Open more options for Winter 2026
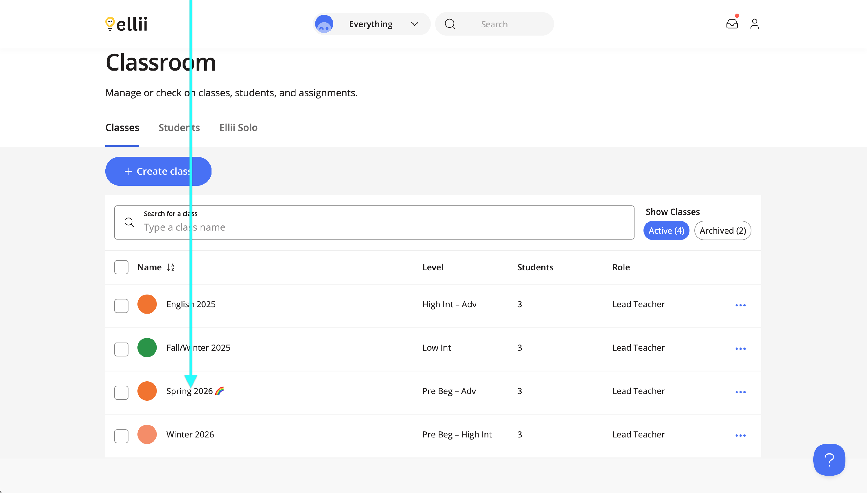 [741, 436]
